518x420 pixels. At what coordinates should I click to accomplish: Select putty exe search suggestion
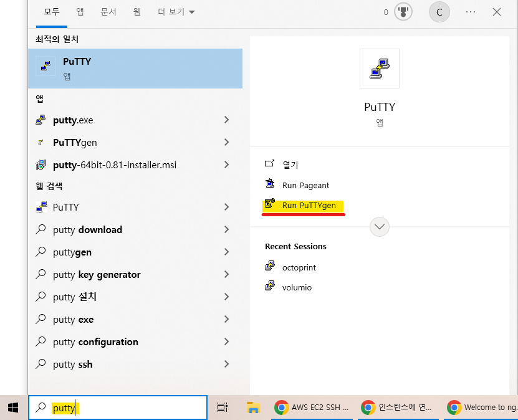point(73,319)
